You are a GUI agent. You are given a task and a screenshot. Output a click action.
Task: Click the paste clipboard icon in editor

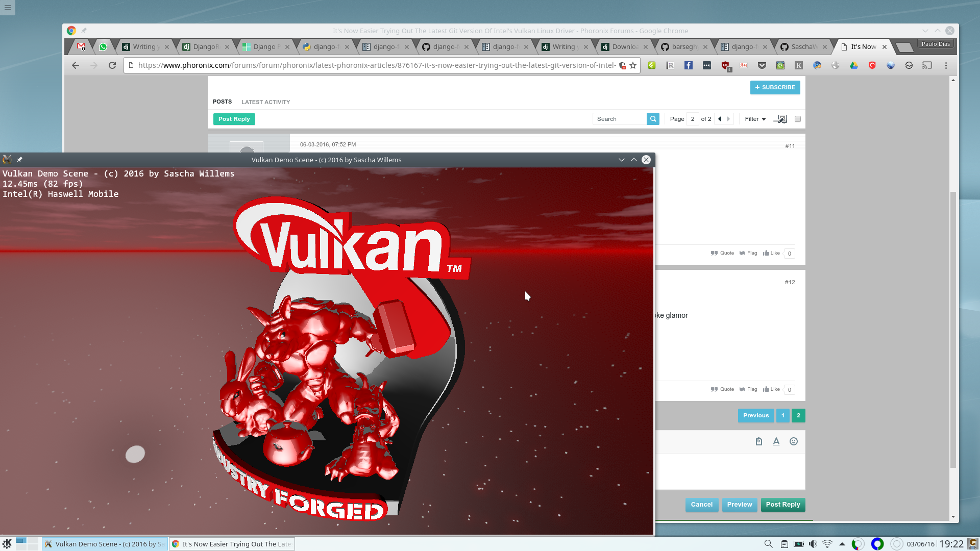click(x=759, y=441)
